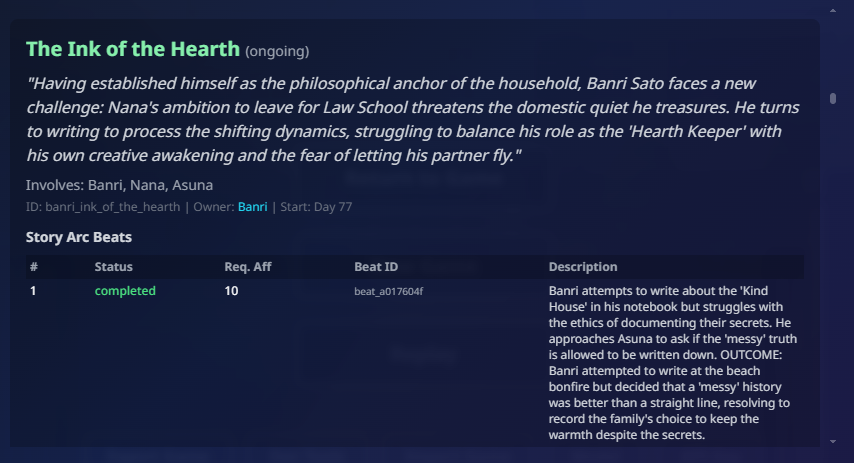Click the (ongoing) status label
This screenshot has height=463, width=854.
pos(277,51)
